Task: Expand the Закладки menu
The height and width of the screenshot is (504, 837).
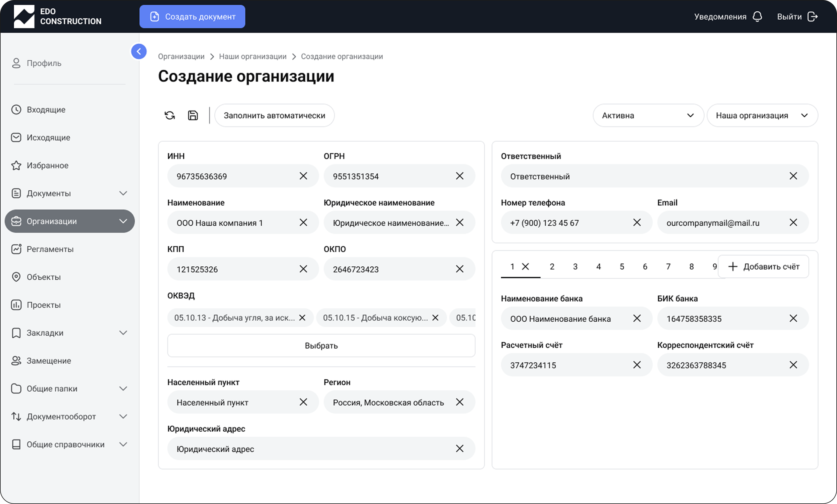Action: click(x=123, y=333)
